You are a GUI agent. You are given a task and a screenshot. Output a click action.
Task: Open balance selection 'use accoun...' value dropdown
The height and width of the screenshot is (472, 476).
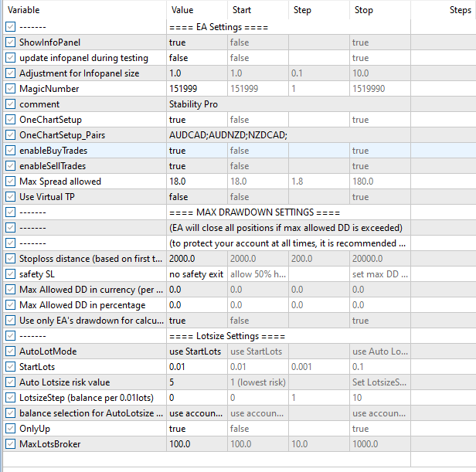point(197,413)
